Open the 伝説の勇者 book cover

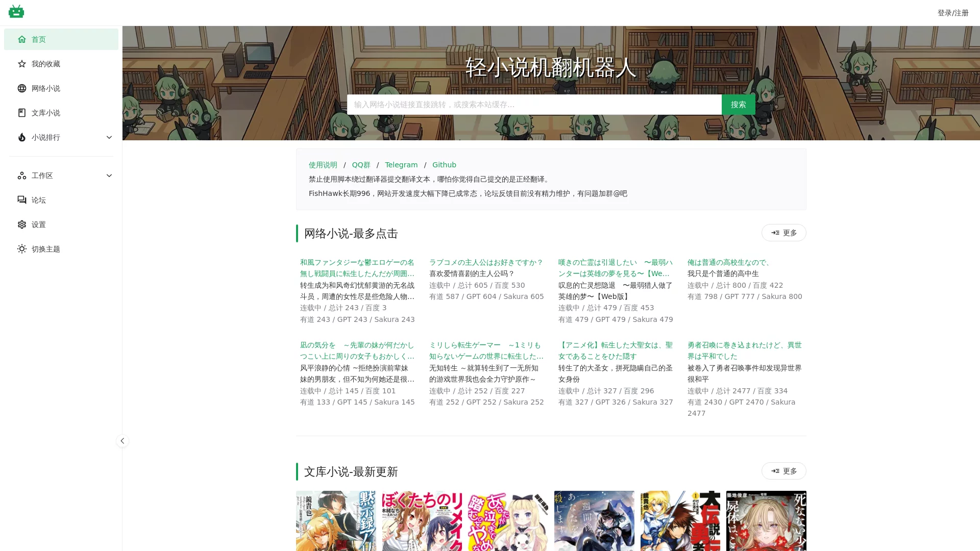(x=680, y=521)
